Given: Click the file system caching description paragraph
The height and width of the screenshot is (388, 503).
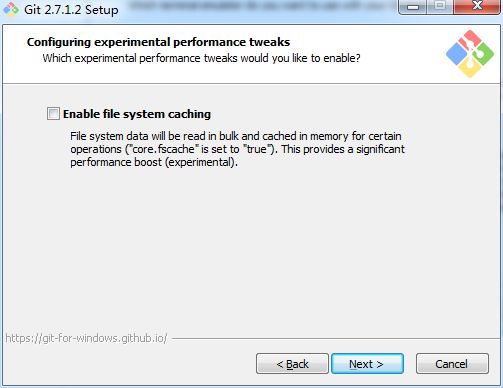Looking at the screenshot, I should (x=237, y=149).
